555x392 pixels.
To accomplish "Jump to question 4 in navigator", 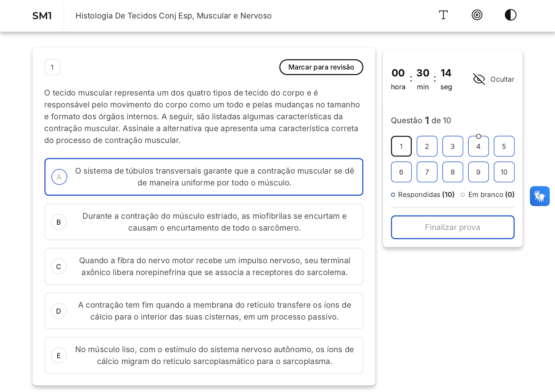I will click(x=478, y=147).
